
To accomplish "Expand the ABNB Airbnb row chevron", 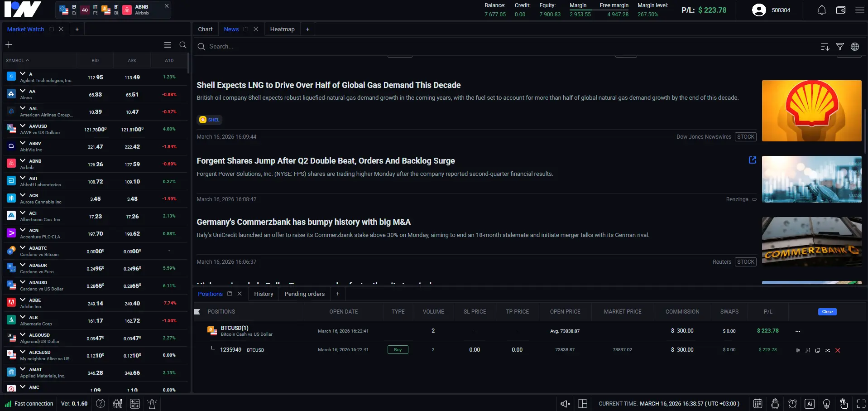I will click(x=23, y=161).
